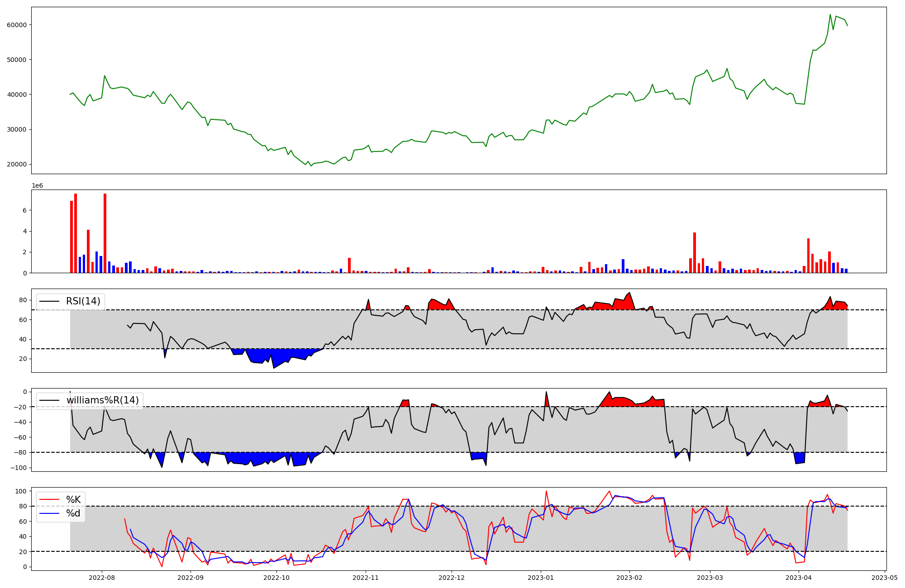The width and height of the screenshot is (905, 588).
Task: Click the 1e6 volume scale label
Action: coord(37,186)
